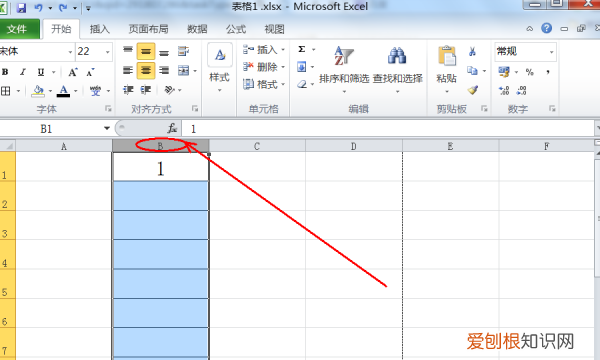The width and height of the screenshot is (600, 360).
Task: Click the Increase Indent icon
Action: [x=145, y=90]
